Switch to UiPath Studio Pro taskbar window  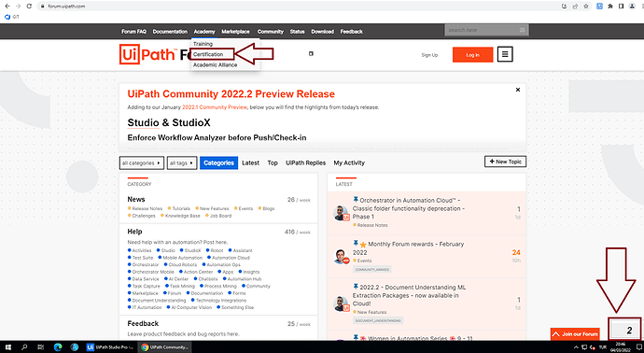point(109,347)
